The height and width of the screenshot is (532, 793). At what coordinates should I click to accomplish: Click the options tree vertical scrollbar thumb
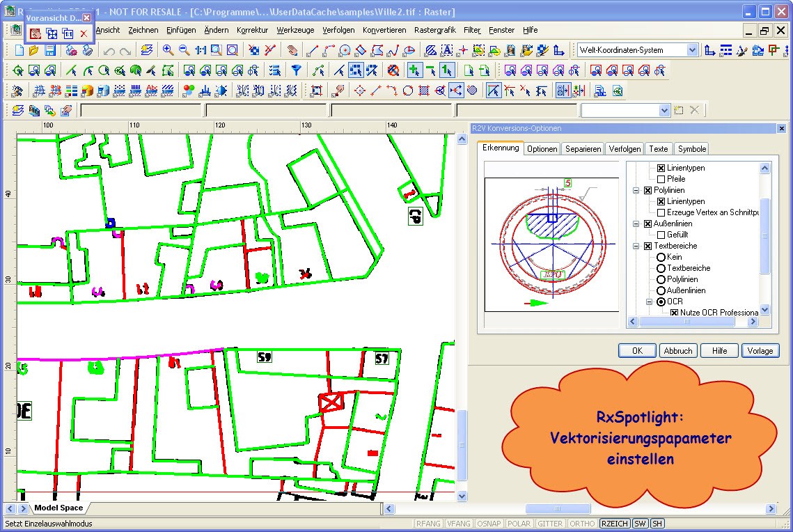point(765,237)
